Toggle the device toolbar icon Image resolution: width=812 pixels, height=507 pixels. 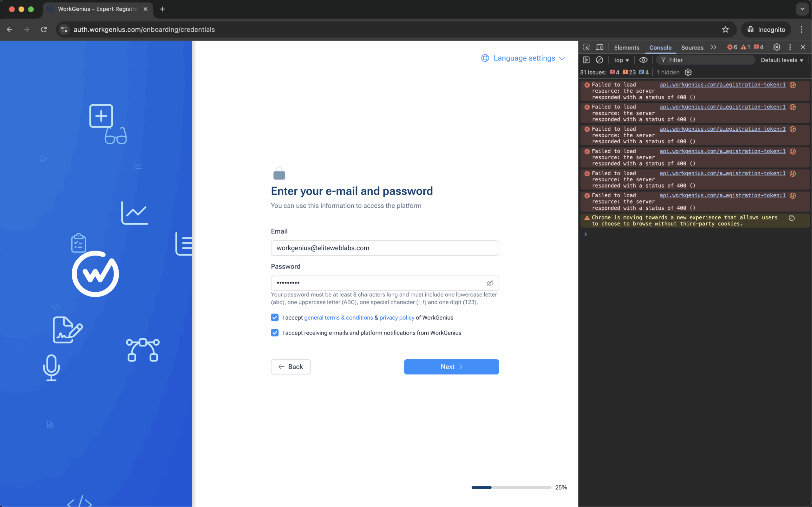pos(599,47)
